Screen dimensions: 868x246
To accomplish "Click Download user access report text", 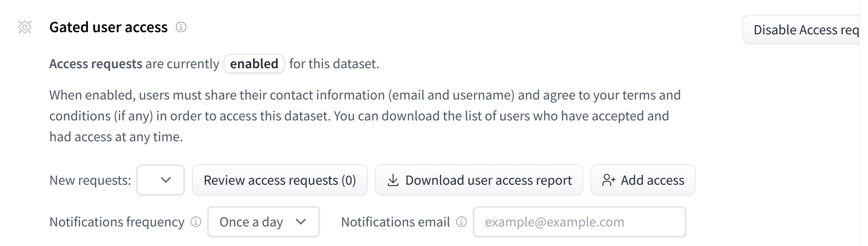I will (x=488, y=180).
